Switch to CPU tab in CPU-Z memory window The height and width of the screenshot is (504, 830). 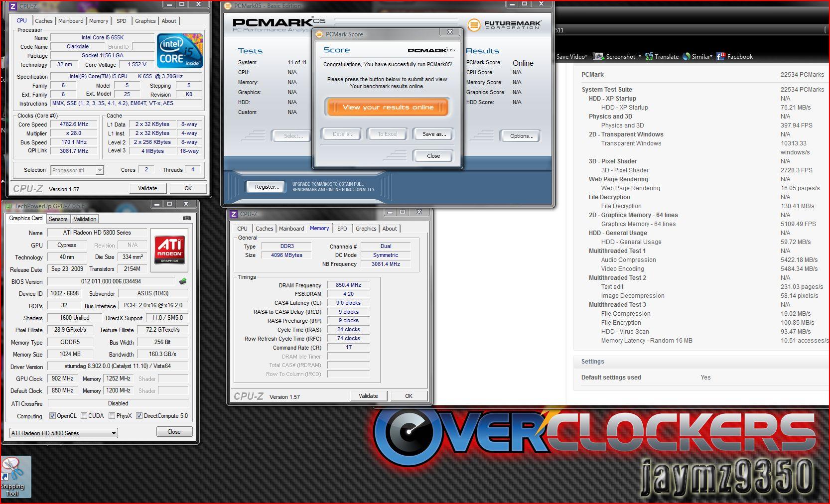(242, 229)
